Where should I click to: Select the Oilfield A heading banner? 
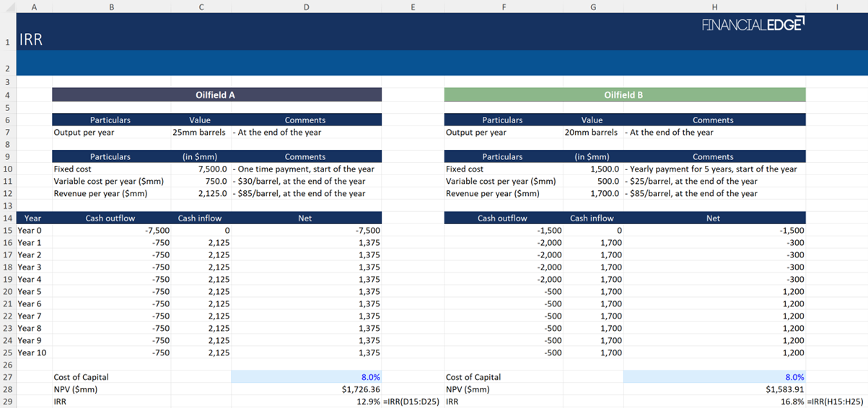tap(216, 95)
